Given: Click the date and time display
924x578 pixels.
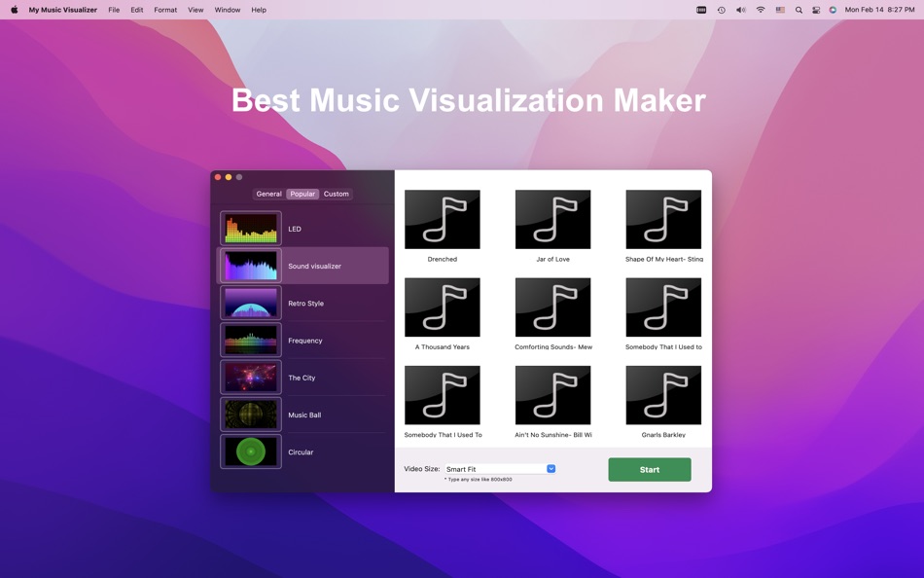Looking at the screenshot, I should coord(880,10).
